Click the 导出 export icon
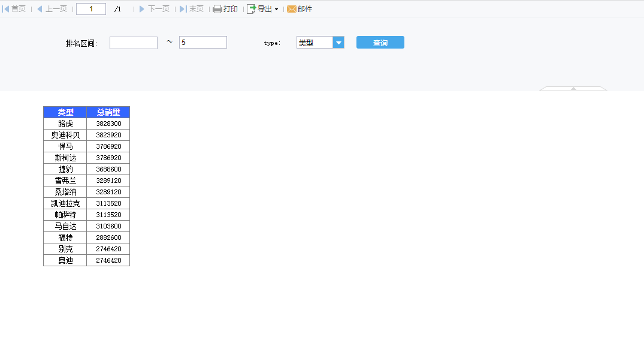This screenshot has height=361, width=644. click(x=252, y=9)
